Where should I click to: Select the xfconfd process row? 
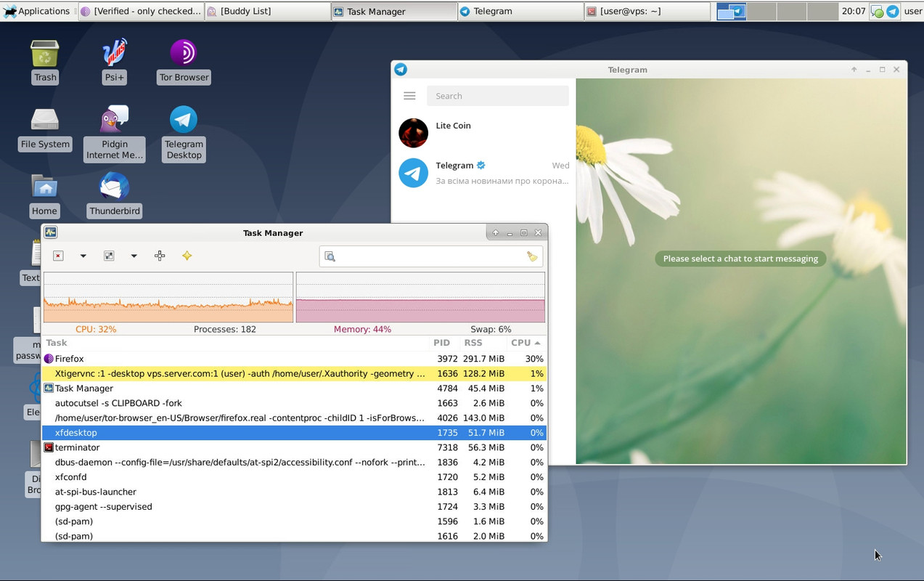coord(294,477)
